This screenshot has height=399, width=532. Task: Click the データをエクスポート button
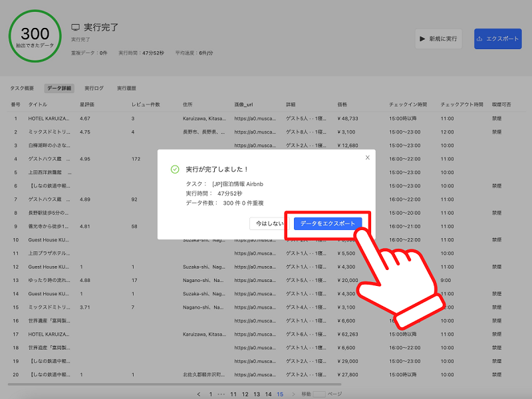[x=328, y=224]
